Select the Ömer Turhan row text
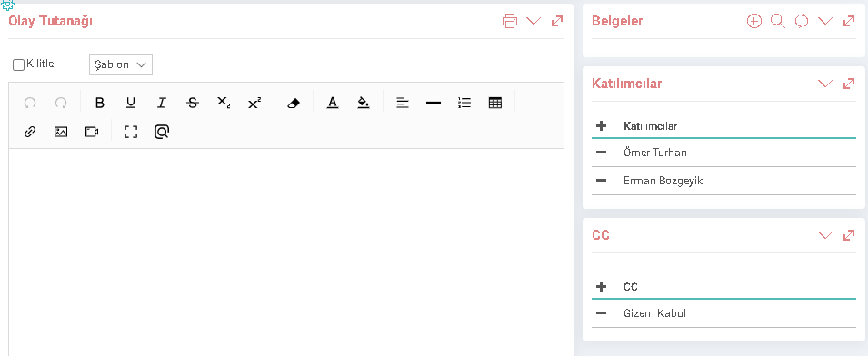The height and width of the screenshot is (356, 868). pyautogui.click(x=655, y=153)
